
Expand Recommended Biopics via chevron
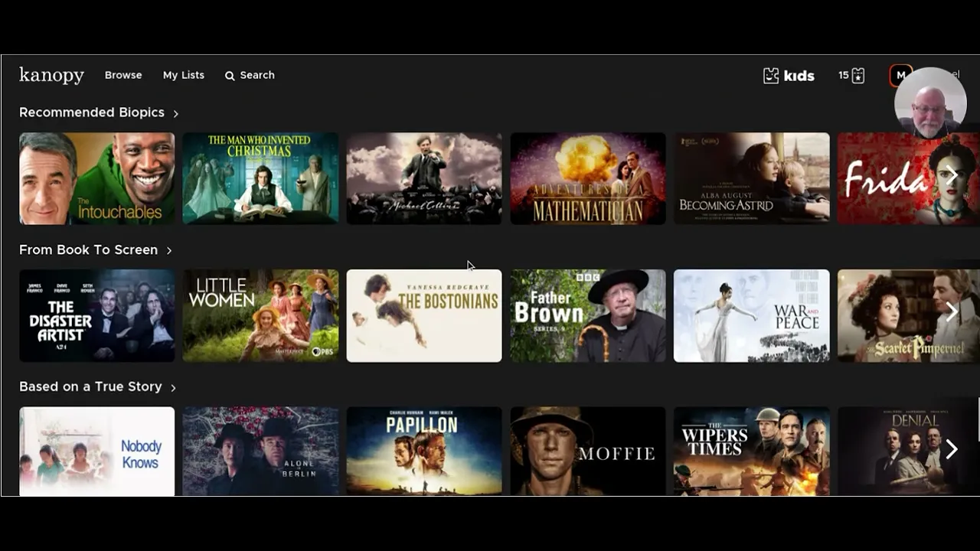[175, 113]
